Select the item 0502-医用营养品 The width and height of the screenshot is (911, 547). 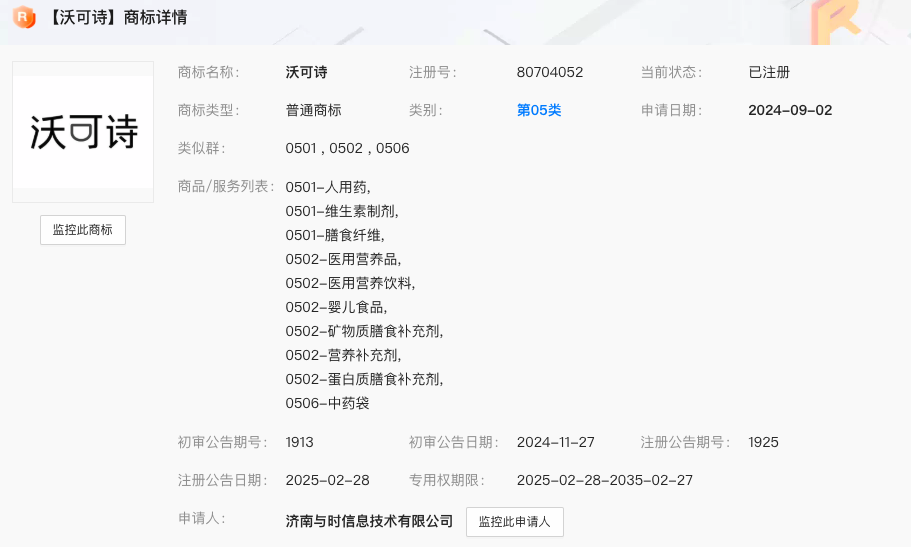point(343,259)
